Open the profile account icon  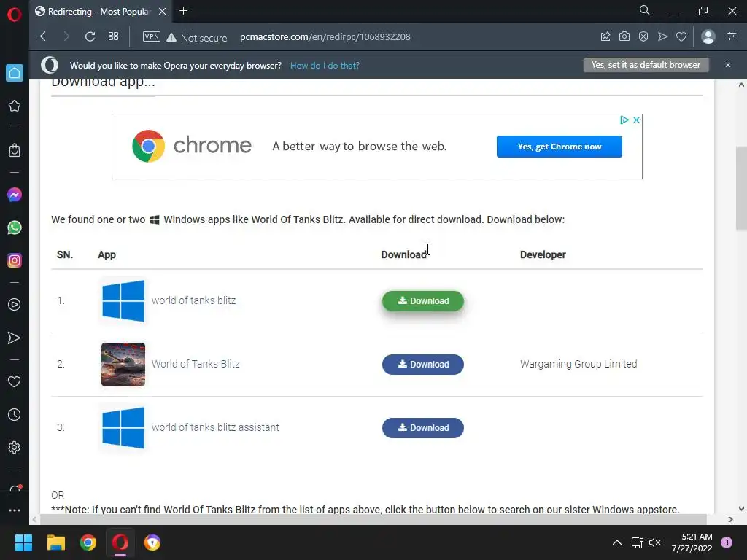pos(708,36)
